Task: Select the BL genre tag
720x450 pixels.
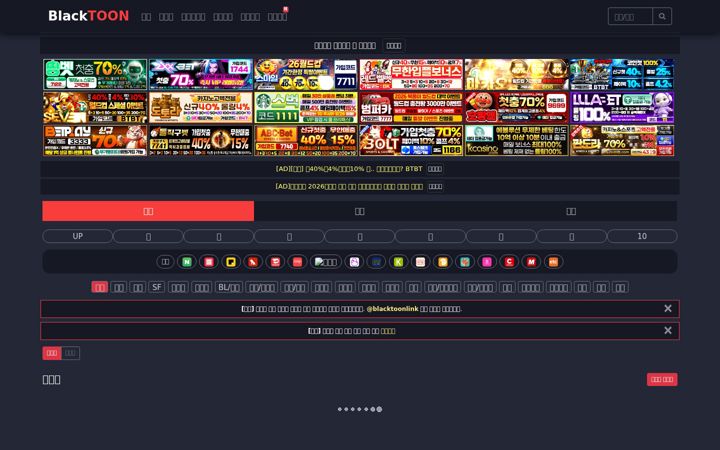Action: pyautogui.click(x=229, y=287)
